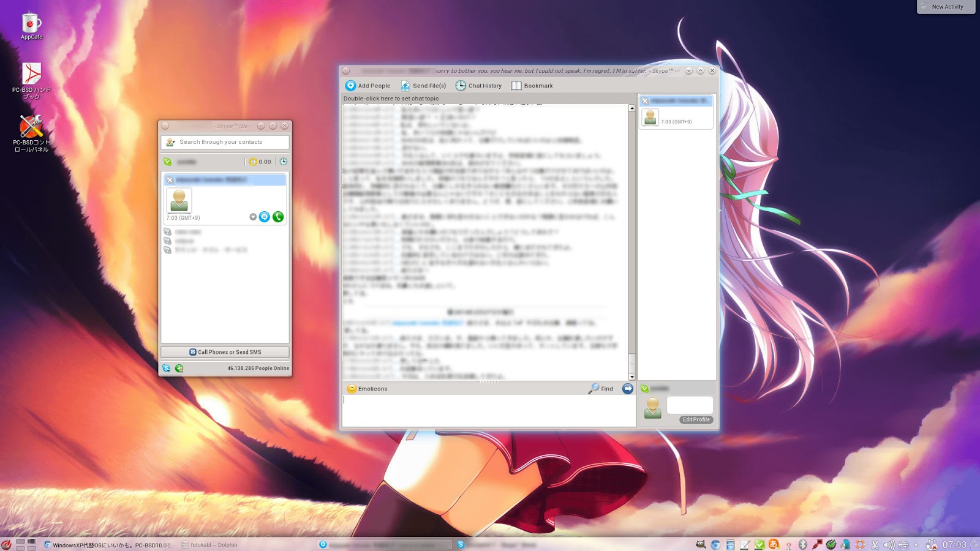980x551 pixels.
Task: Click the wired network tray icon
Action: pos(817,544)
